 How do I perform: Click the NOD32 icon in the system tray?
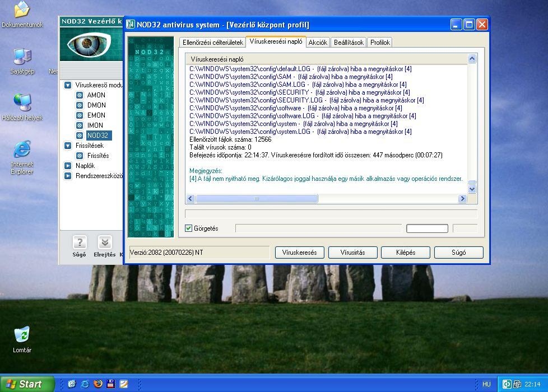[507, 384]
